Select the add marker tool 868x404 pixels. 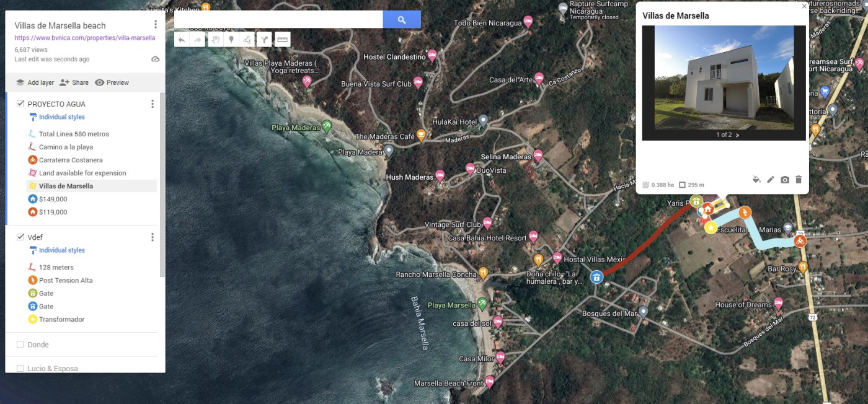pos(231,40)
